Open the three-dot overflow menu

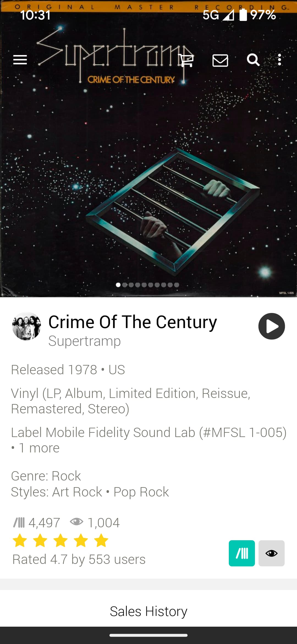(x=279, y=60)
